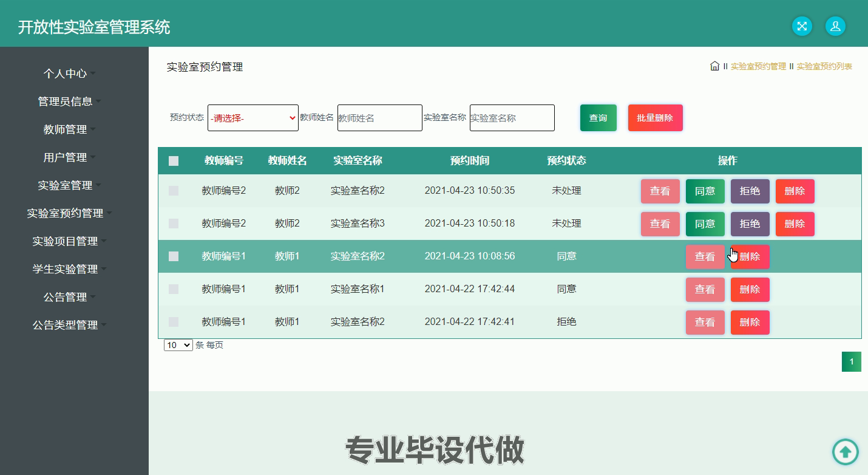Expand 学生实验管理 in the sidebar
This screenshot has width=868, height=475.
(x=69, y=269)
